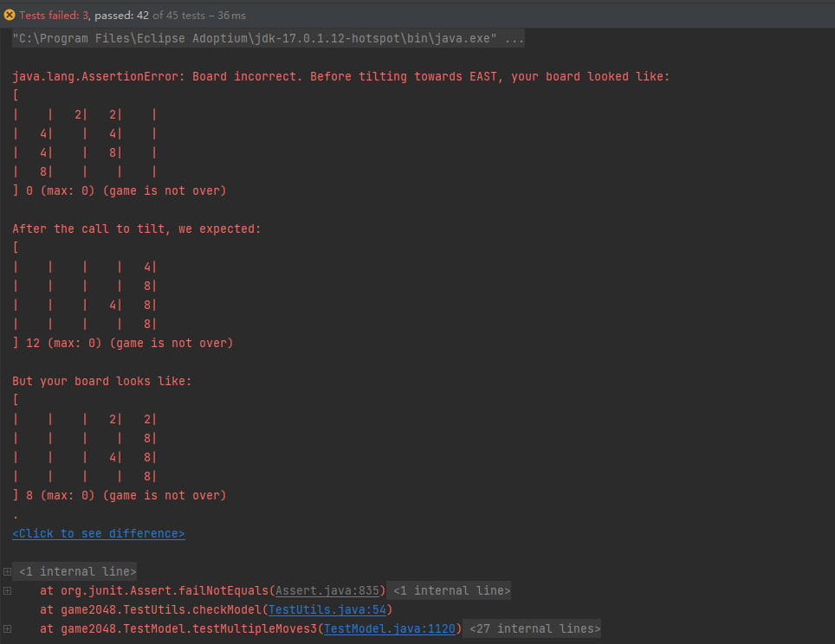Click the 'Tests failed: 3' status text
Screen dimensions: 835x644
click(x=55, y=16)
